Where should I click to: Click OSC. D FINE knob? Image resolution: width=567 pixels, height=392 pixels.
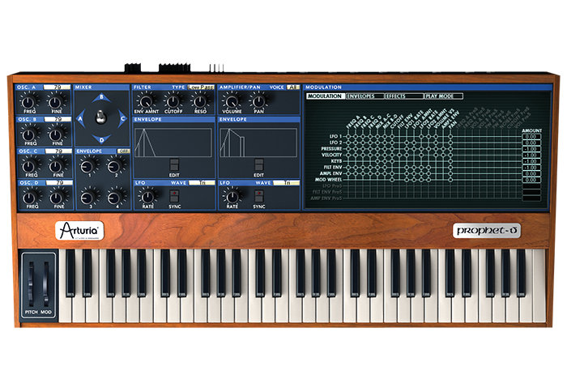58,197
